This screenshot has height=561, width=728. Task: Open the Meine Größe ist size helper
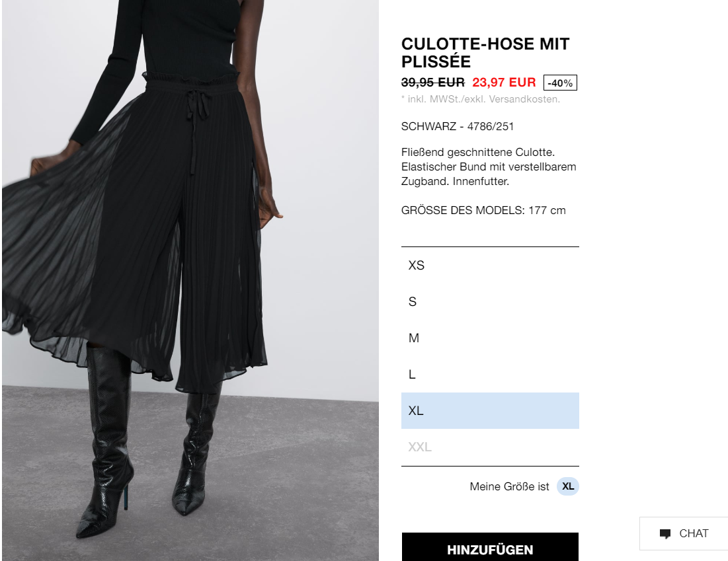coord(509,486)
